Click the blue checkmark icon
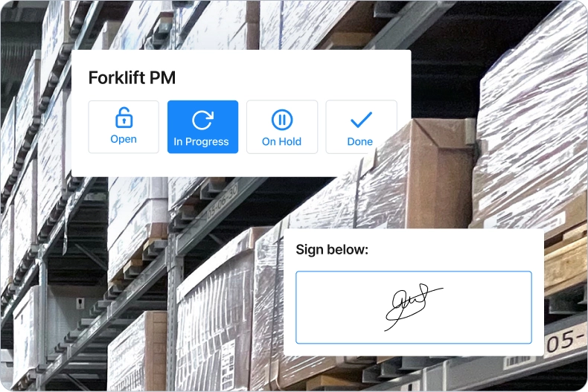 361,120
